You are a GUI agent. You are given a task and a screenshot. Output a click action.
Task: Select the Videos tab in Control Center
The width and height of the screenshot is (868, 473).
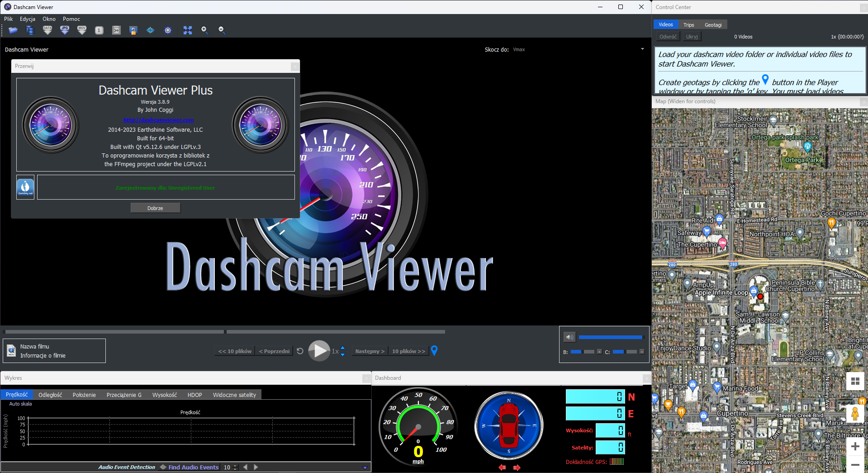tap(666, 24)
